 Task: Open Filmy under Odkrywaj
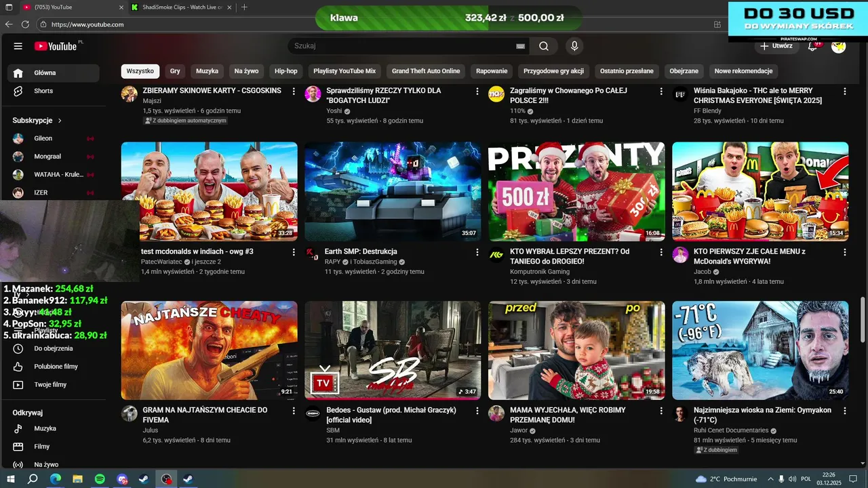(x=53, y=447)
